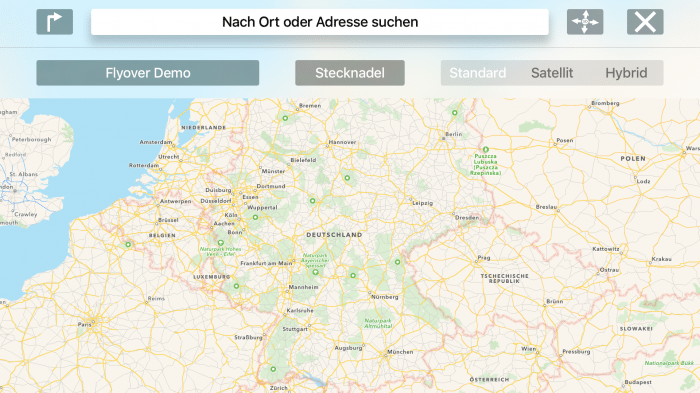Tap the green park marker near Zürich

click(273, 369)
